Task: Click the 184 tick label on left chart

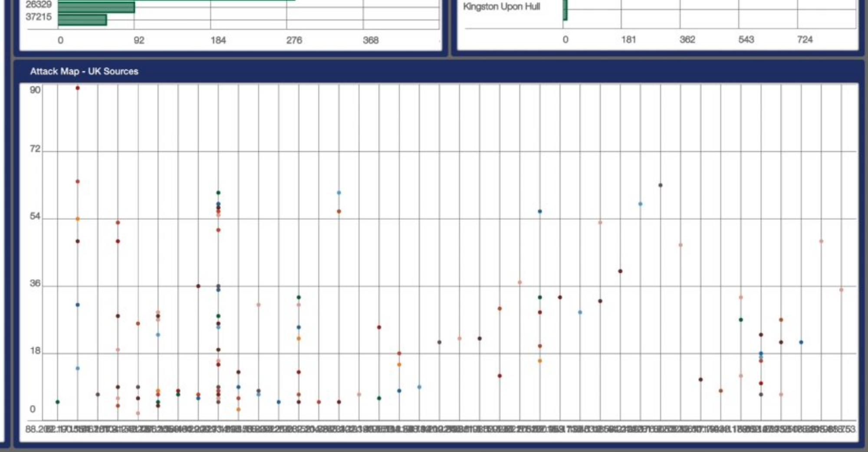Action: 218,40
